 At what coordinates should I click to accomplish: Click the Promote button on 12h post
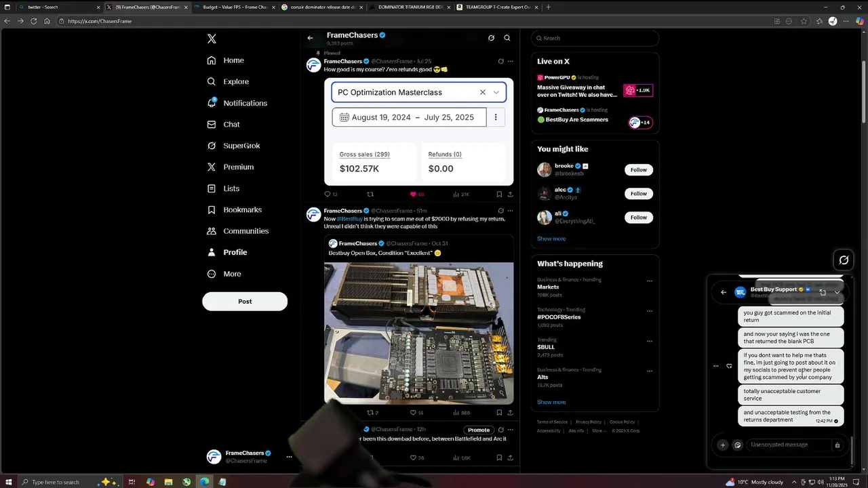coord(478,430)
